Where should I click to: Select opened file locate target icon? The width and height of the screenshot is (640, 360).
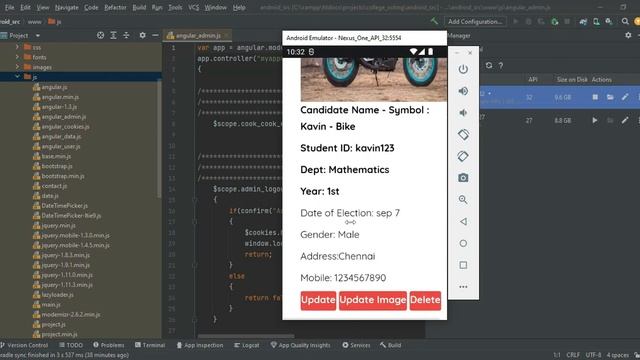(100, 36)
